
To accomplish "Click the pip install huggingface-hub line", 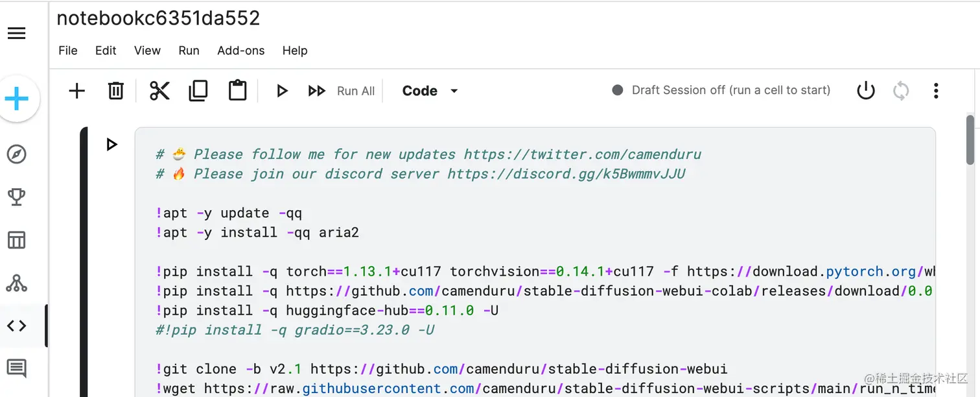I will (x=327, y=310).
